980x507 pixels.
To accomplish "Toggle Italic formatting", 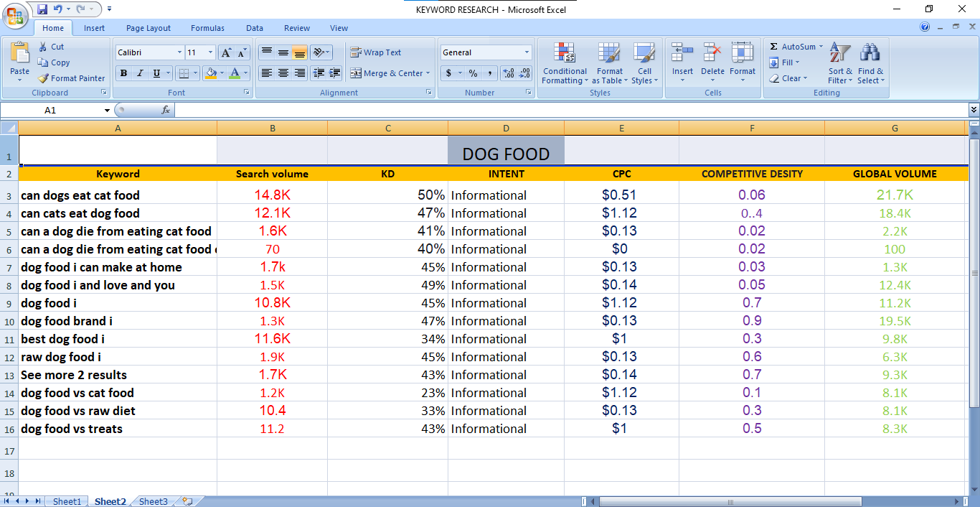I will tap(140, 73).
